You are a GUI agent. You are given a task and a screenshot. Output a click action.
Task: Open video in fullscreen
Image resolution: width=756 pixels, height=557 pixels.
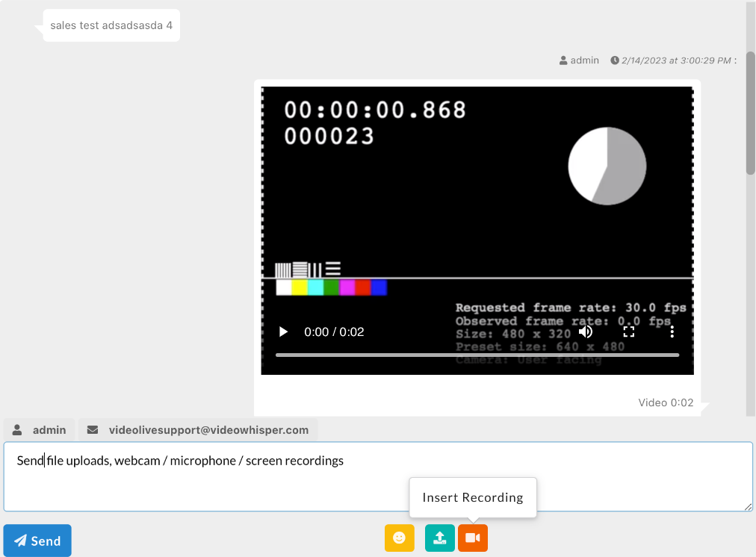[629, 332]
